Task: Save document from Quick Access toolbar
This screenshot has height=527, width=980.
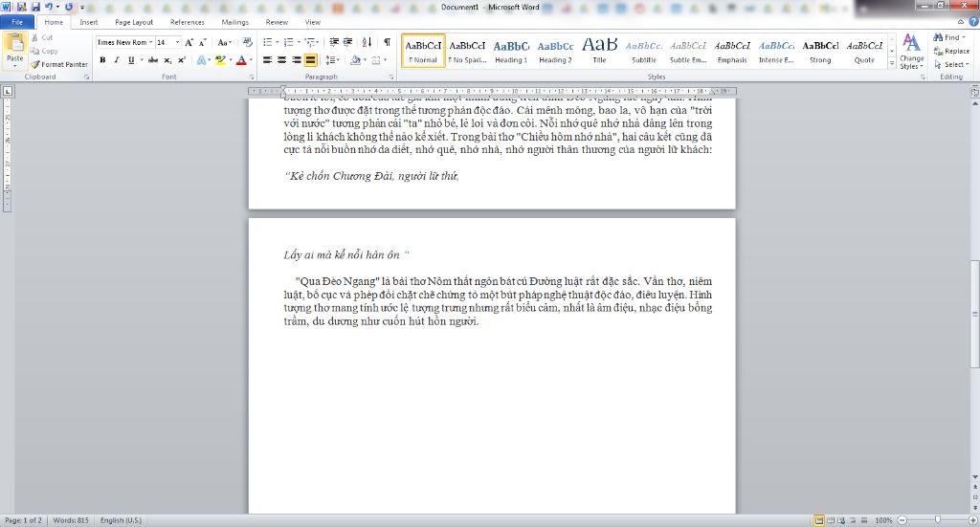Action: 35,7
